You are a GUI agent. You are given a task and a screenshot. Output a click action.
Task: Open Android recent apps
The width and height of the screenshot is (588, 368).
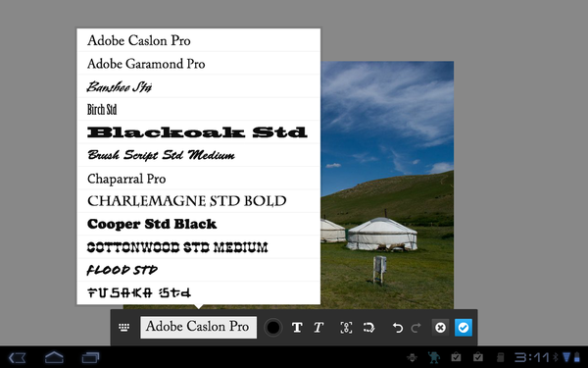pyautogui.click(x=91, y=357)
